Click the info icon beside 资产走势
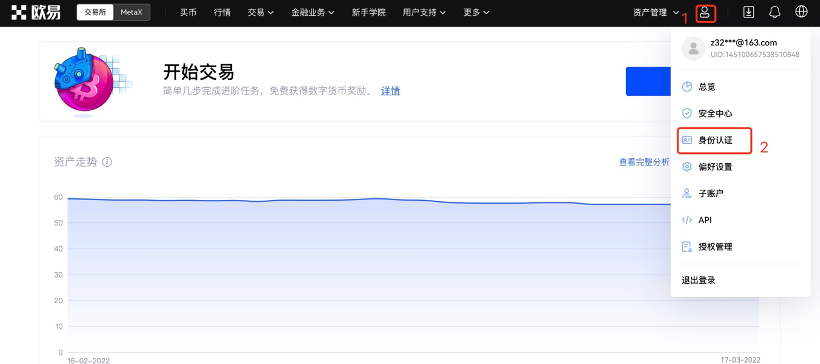 click(x=107, y=162)
